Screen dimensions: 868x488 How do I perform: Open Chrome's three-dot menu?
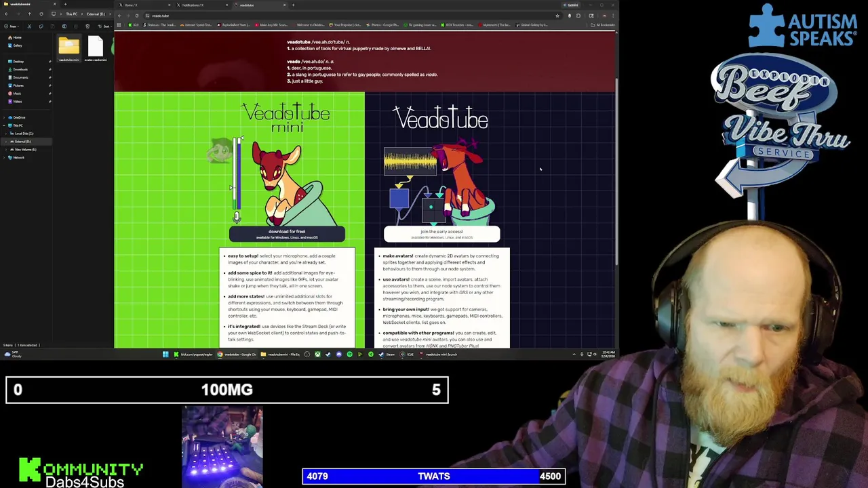pyautogui.click(x=613, y=16)
